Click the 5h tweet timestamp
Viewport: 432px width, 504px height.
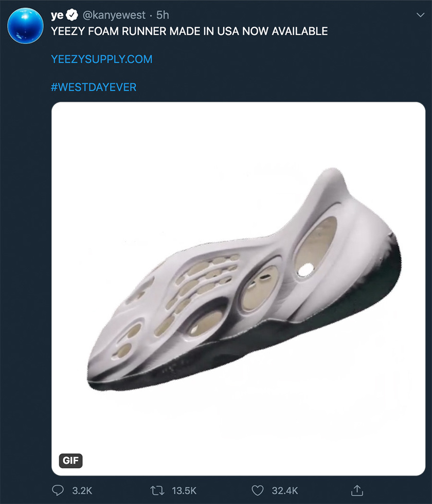point(163,16)
